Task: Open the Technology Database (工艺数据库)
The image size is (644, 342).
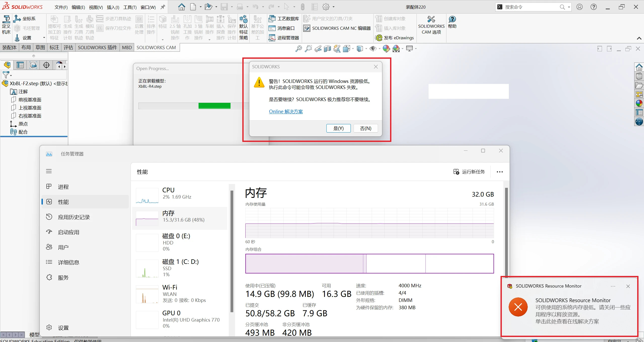Action: 284,19
